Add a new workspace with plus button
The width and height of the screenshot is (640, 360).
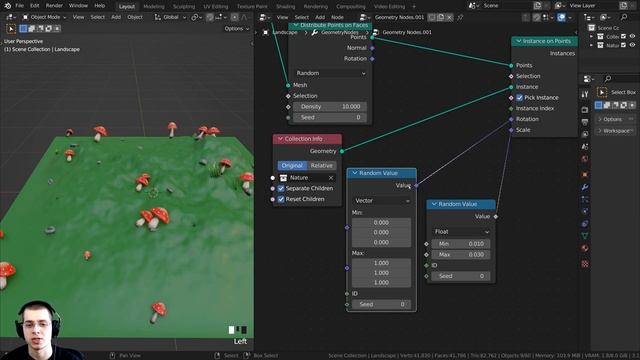[413, 7]
